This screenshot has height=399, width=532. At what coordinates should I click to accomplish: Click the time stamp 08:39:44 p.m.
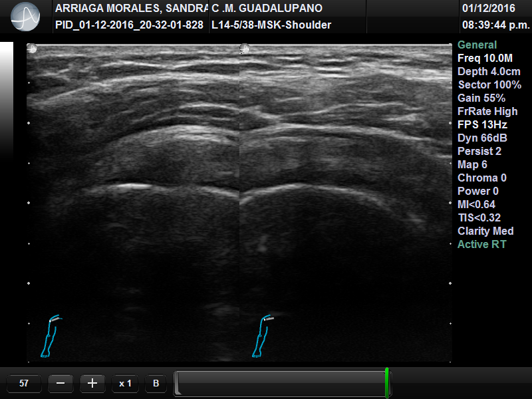click(x=495, y=25)
